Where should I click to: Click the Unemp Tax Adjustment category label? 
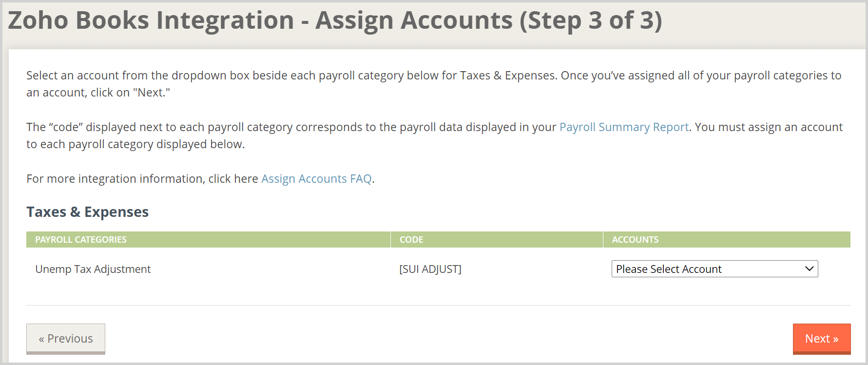point(92,269)
